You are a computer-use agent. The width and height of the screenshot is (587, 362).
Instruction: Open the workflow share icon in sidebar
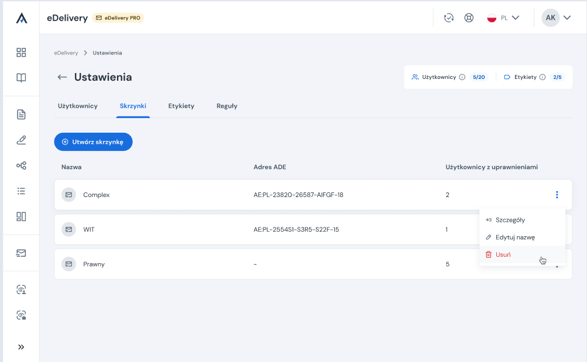pos(21,165)
